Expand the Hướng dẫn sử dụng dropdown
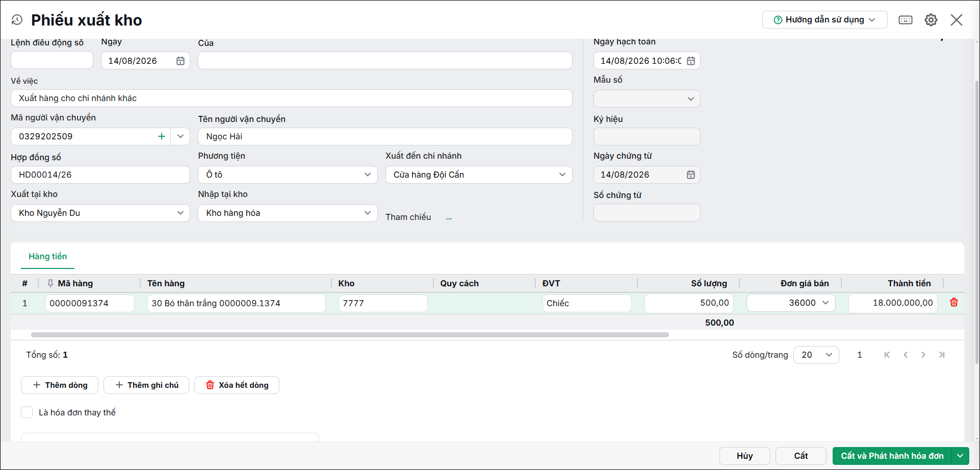The image size is (980, 470). coord(824,20)
